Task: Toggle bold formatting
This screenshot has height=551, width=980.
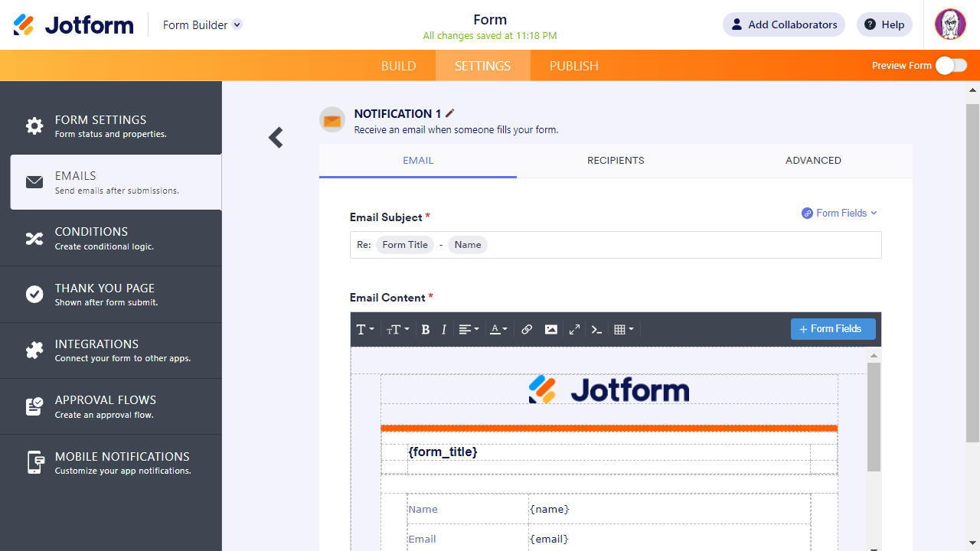Action: point(426,330)
